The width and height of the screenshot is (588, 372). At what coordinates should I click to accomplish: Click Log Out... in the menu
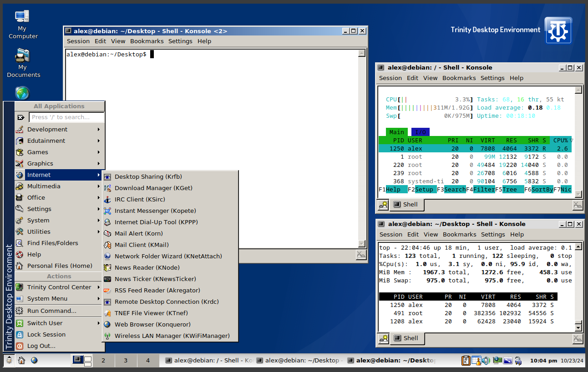tap(41, 346)
